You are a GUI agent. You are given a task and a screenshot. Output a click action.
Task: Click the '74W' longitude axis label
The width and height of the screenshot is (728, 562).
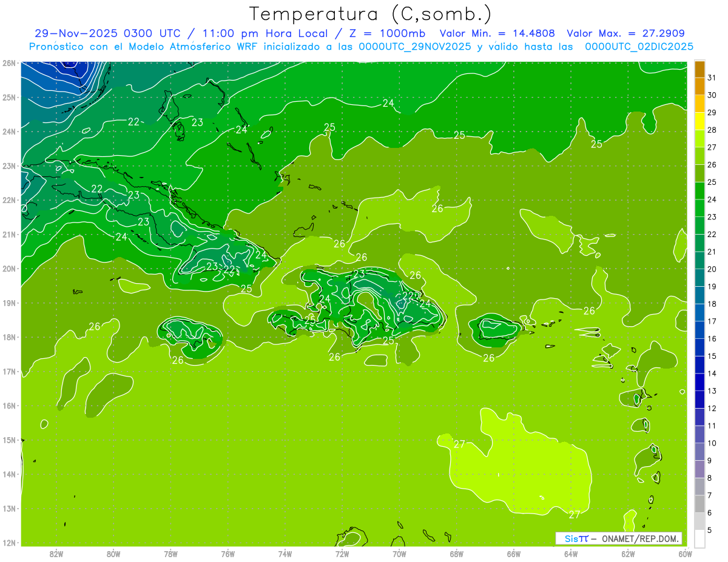click(x=285, y=554)
